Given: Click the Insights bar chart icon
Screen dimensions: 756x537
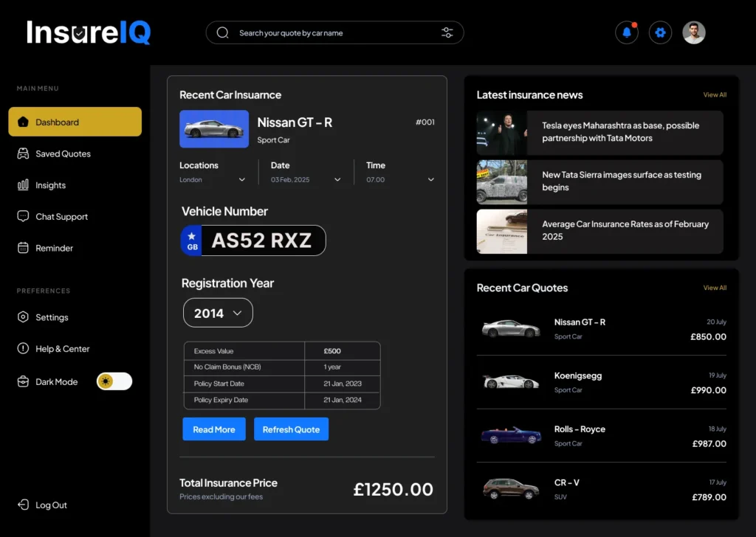Looking at the screenshot, I should [23, 185].
